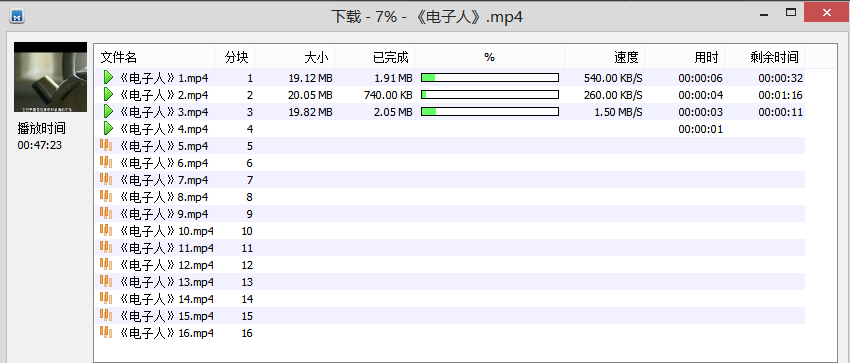Click the 1.50 MB/S speed cell

(x=619, y=112)
